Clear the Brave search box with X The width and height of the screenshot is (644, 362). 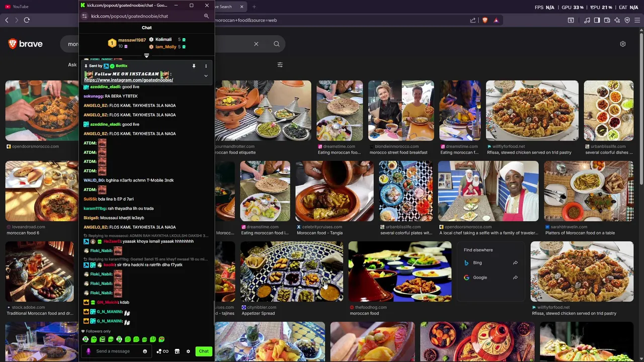pos(256,44)
